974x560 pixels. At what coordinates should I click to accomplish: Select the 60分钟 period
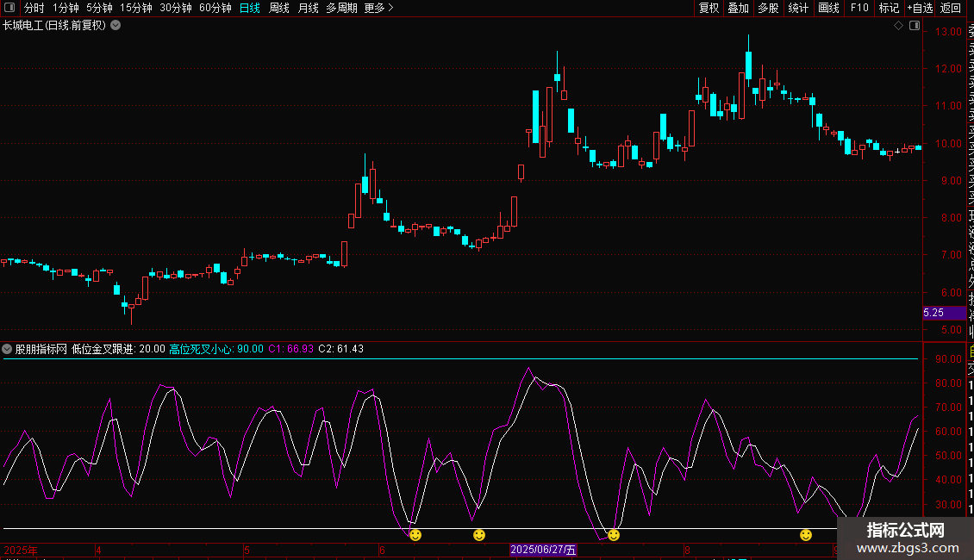[215, 8]
